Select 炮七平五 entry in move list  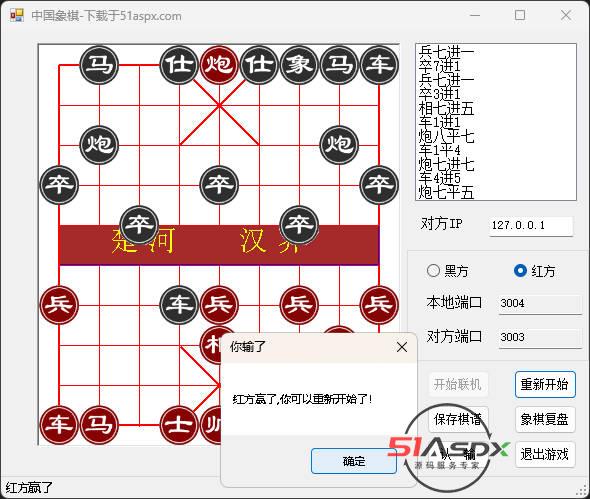click(446, 192)
